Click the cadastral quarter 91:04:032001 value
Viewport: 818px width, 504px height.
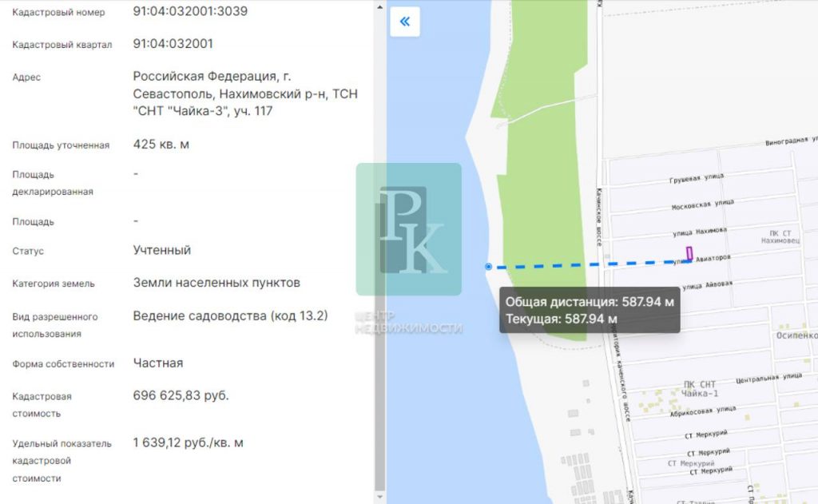[173, 43]
